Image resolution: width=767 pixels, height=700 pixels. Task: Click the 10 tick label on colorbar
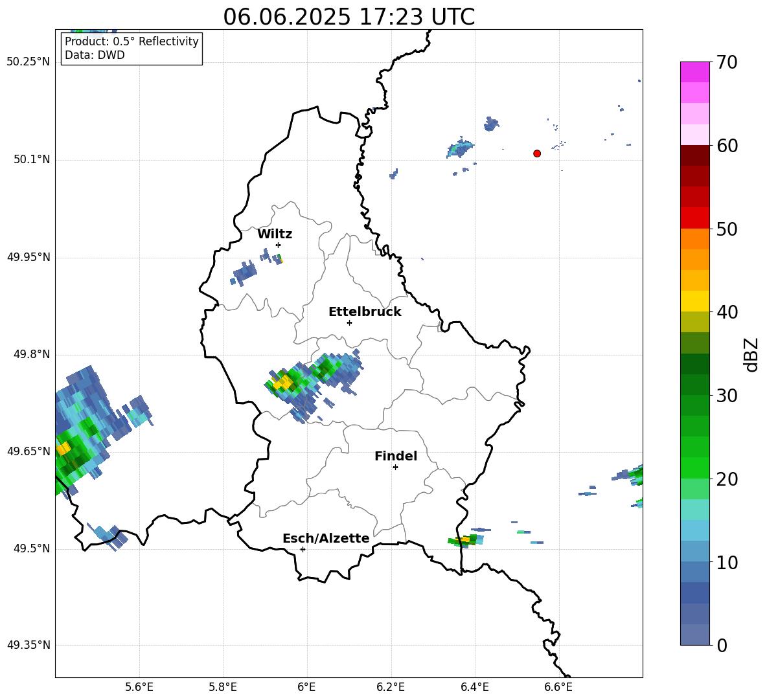click(726, 562)
